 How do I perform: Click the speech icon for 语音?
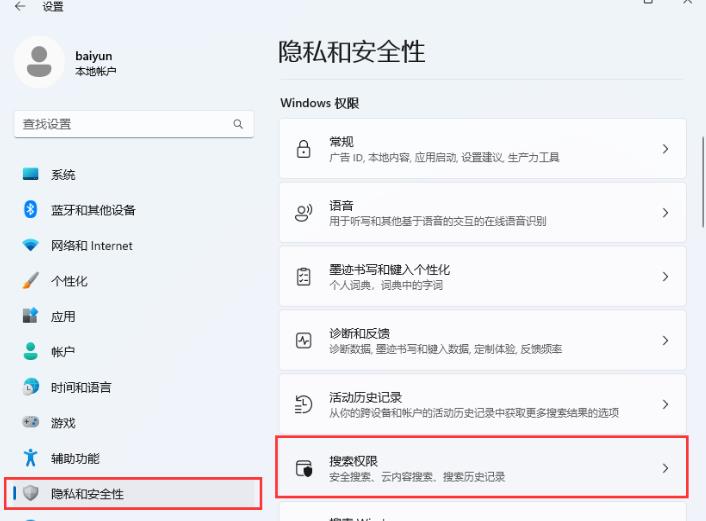pos(303,213)
